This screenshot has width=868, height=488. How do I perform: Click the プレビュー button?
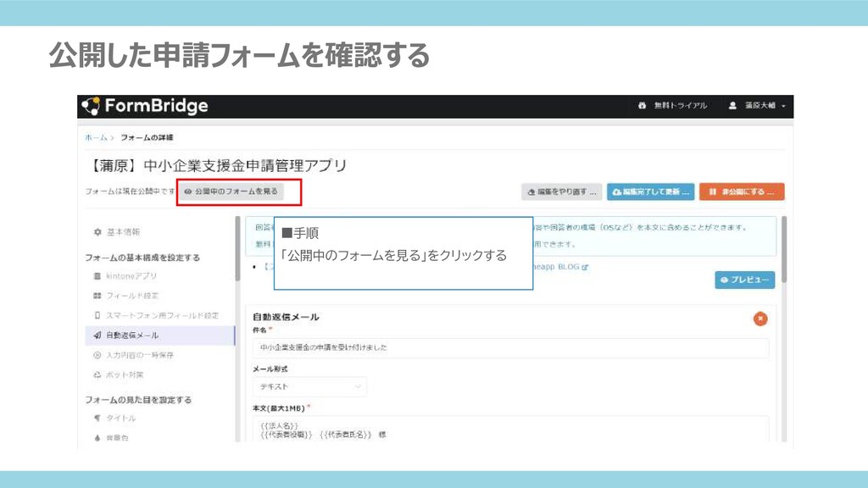(x=744, y=280)
